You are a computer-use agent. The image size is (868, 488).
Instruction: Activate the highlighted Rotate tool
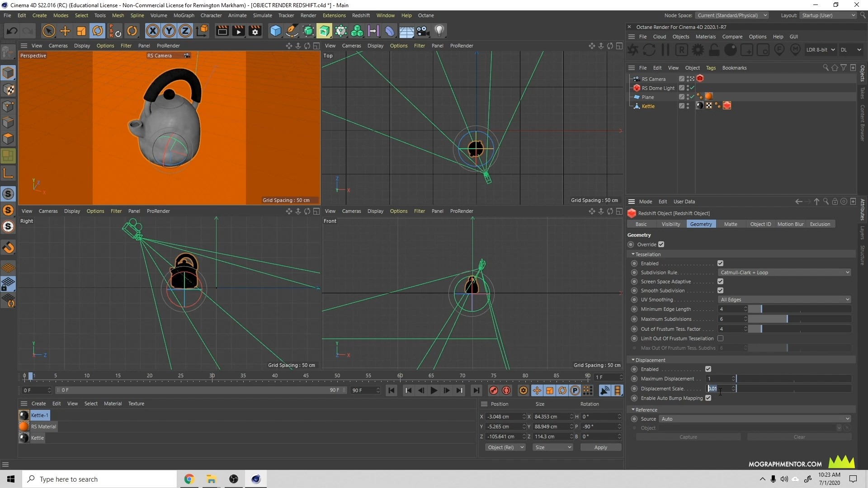[x=98, y=31]
